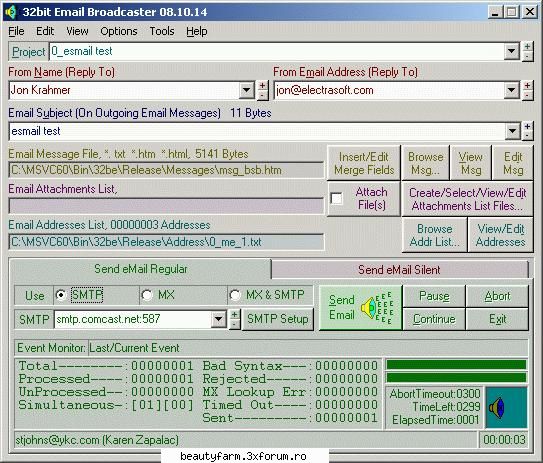Open the Tools menu
The height and width of the screenshot is (463, 543).
pyautogui.click(x=162, y=31)
